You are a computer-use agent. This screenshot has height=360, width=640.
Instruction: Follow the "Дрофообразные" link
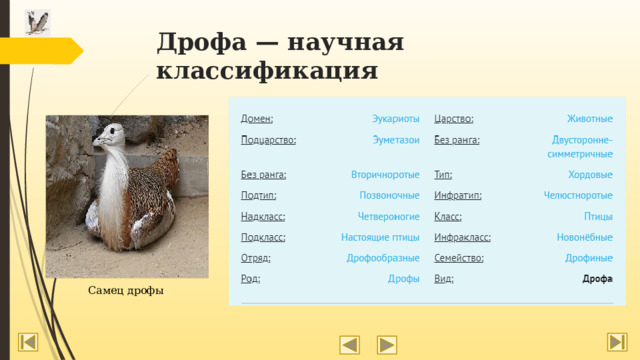click(383, 258)
